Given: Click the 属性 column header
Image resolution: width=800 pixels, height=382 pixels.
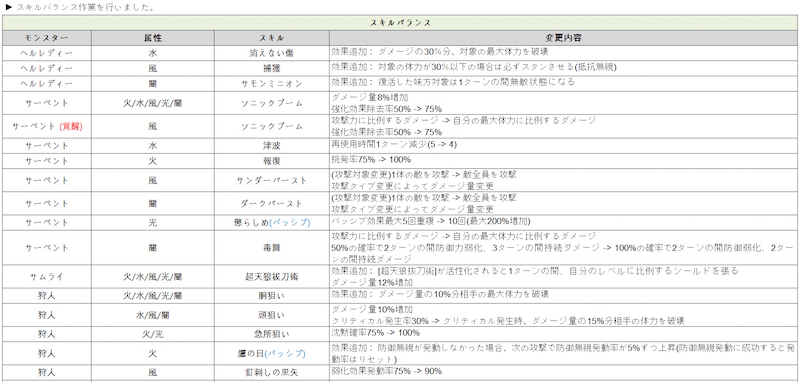Looking at the screenshot, I should [153, 38].
